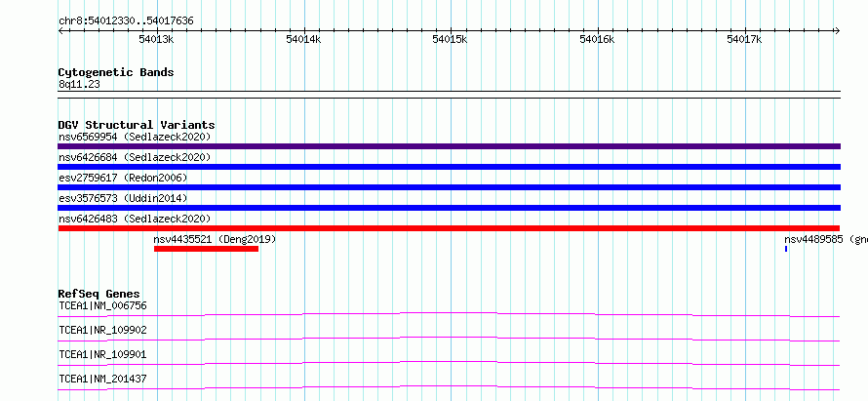Screen dimensions: 868x401
Task: Click the nsv4489585 variant label
Action: point(826,239)
